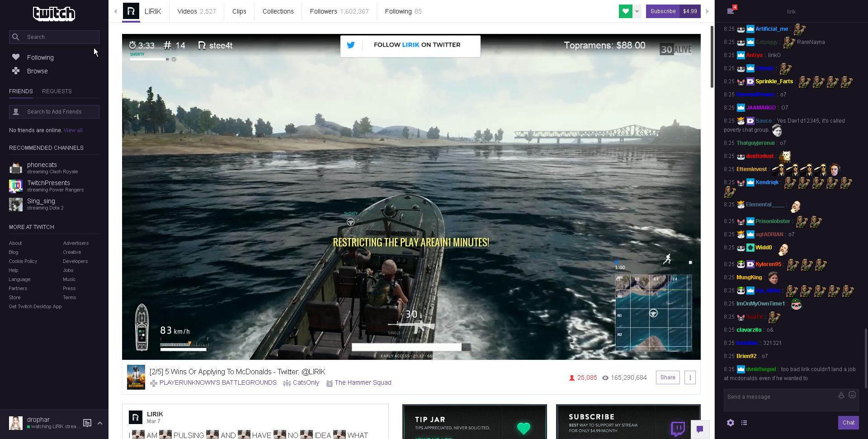Click the PUBG game box art thumbnail
Viewport: 868px width, 439px height.
click(x=136, y=377)
